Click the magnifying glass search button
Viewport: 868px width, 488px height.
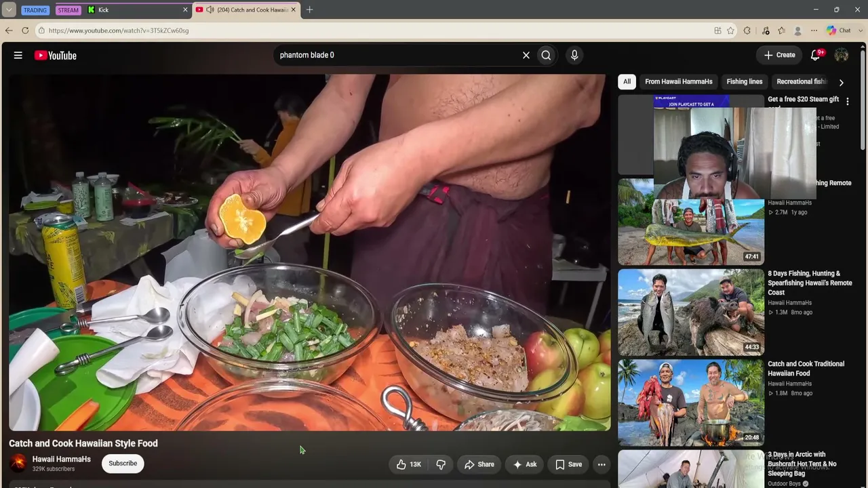546,56
